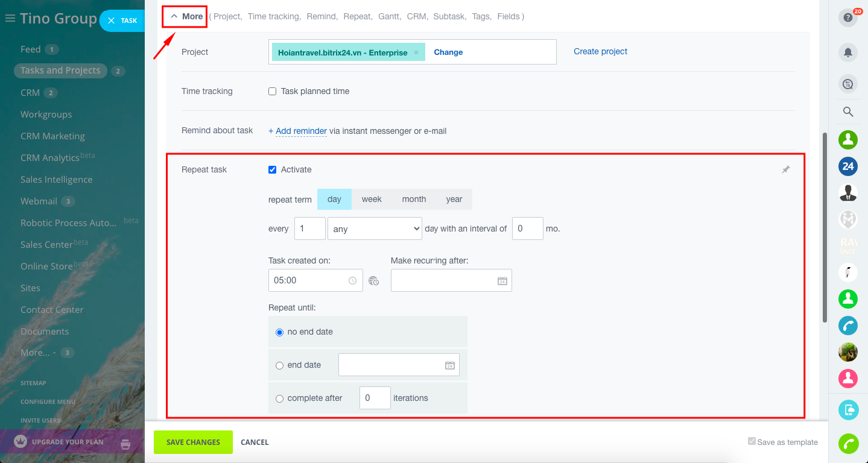The image size is (868, 463).
Task: Open the Sitemap link in the sidebar
Action: (33, 383)
